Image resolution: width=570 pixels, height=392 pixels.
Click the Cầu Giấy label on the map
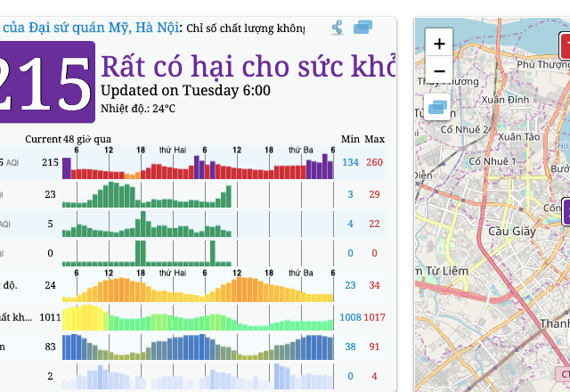coord(510,232)
